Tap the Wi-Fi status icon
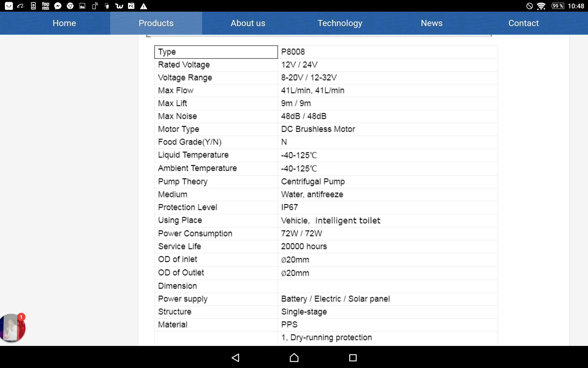 (x=541, y=6)
